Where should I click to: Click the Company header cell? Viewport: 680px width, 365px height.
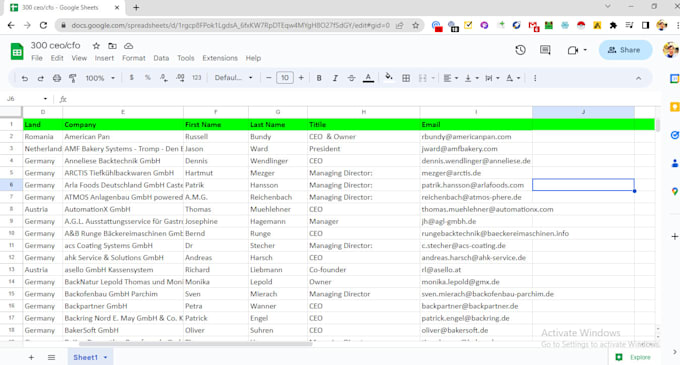click(123, 124)
